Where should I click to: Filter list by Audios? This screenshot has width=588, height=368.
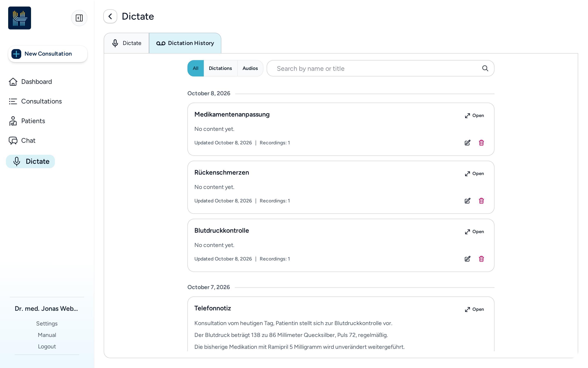click(250, 68)
